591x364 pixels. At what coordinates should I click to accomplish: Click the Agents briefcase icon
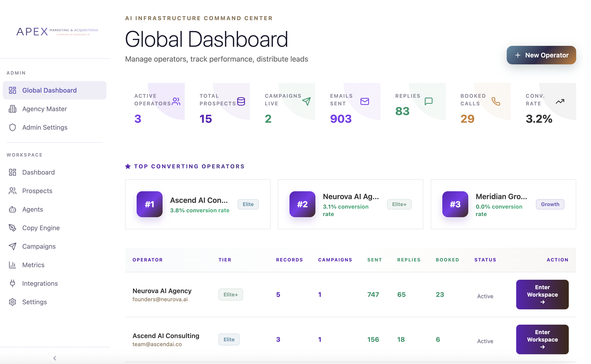tap(12, 209)
